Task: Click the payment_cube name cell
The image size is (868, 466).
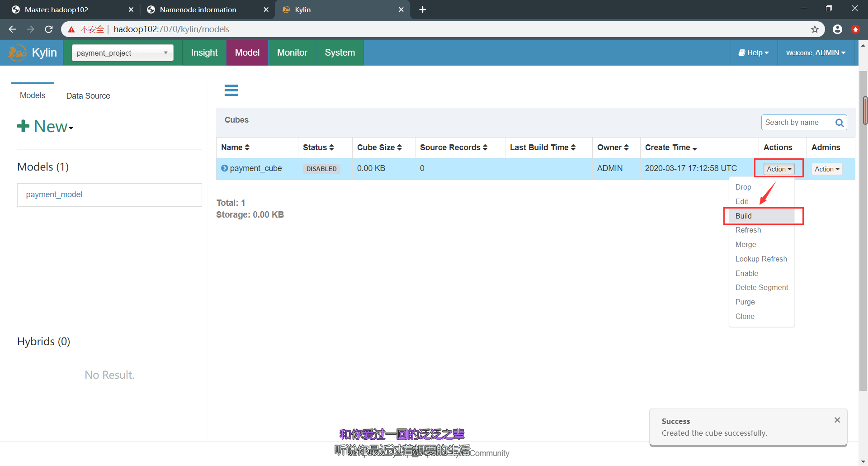Action: pos(256,168)
